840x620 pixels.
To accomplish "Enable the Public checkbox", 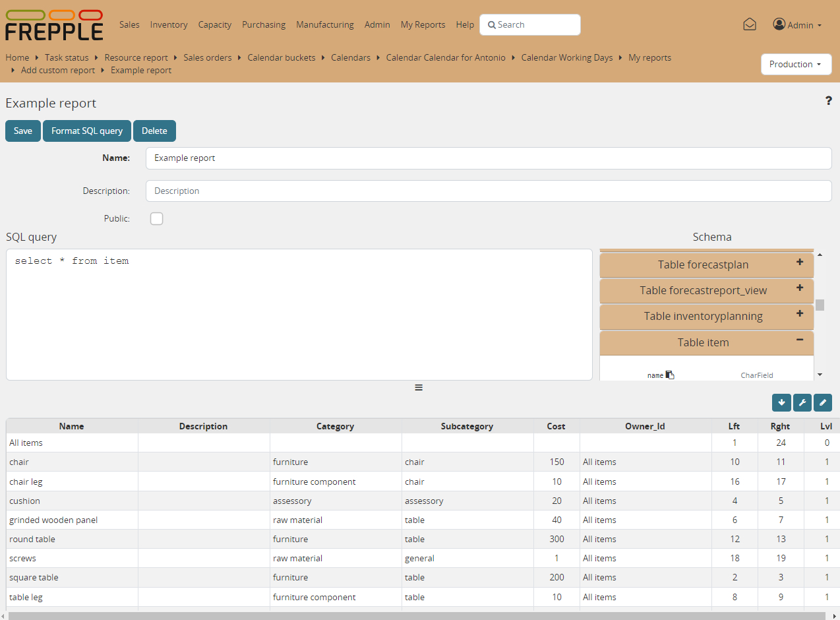I will (x=156, y=218).
